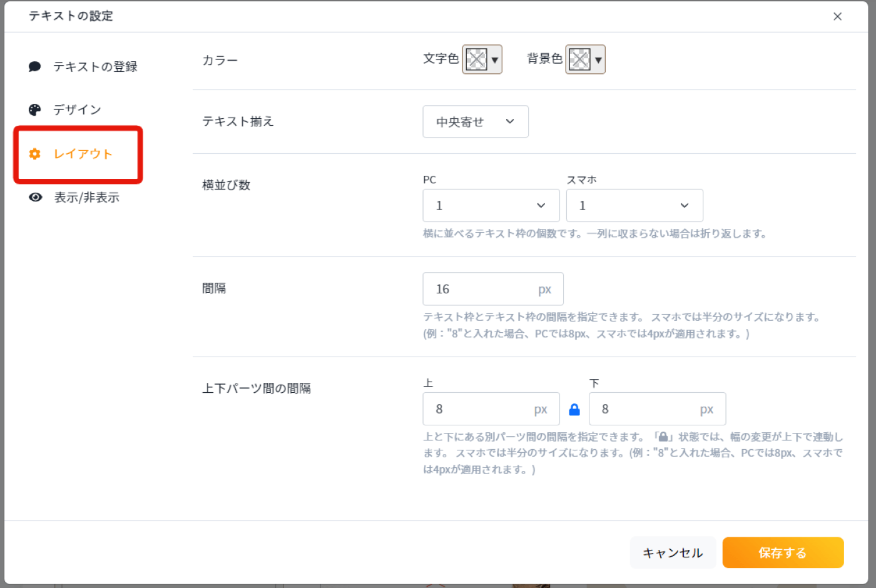Click the 下 spacing input field
This screenshot has height=588, width=876.
[x=657, y=409]
